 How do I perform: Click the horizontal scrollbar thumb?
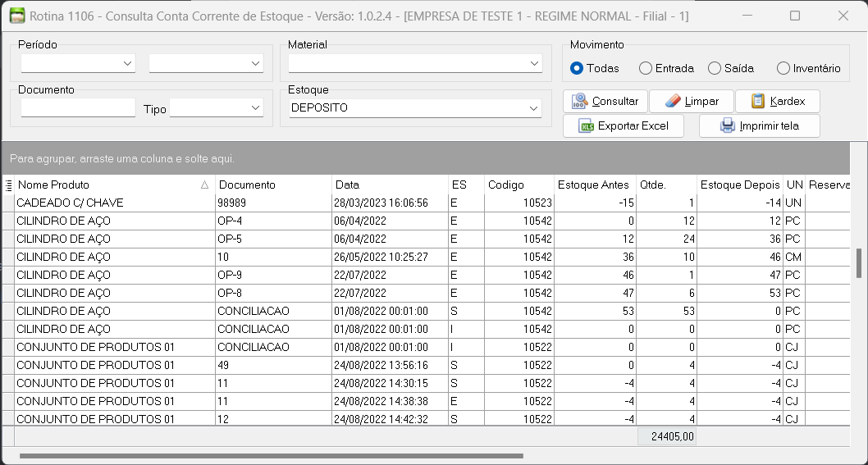[272, 456]
